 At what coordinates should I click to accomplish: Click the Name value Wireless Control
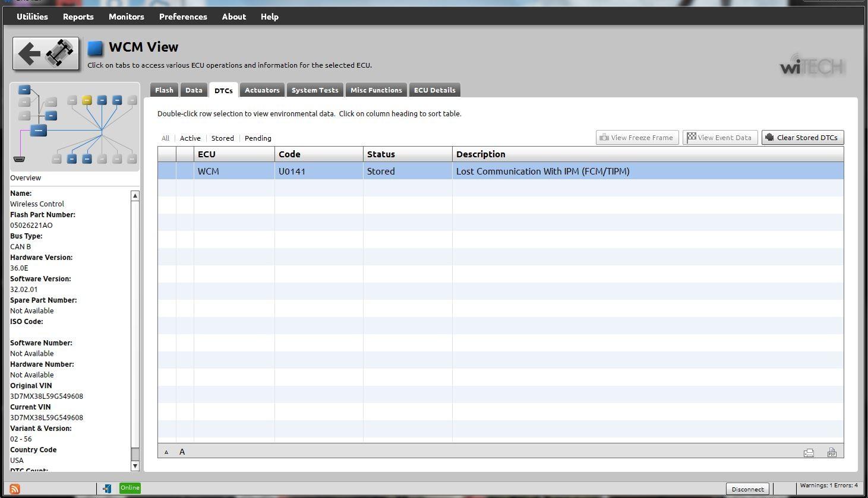(x=37, y=204)
